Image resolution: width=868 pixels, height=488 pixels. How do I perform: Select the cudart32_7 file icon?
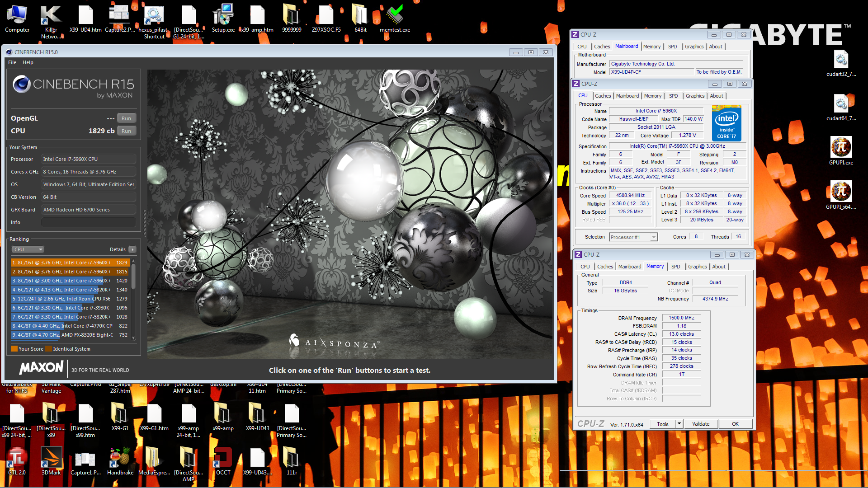(841, 63)
